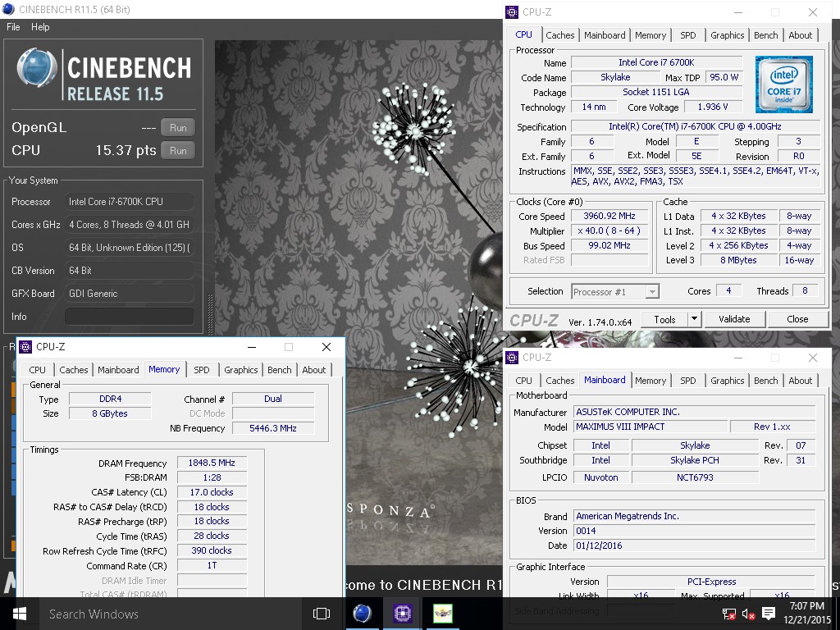Open About tab in the Mainboard window
This screenshot has height=630, width=840.
tap(800, 381)
